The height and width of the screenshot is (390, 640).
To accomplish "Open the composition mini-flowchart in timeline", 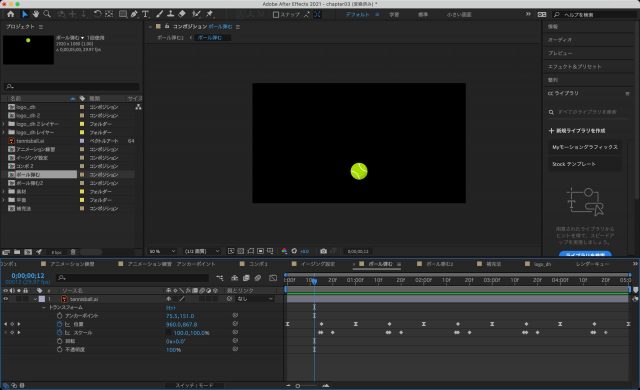I will [220, 278].
